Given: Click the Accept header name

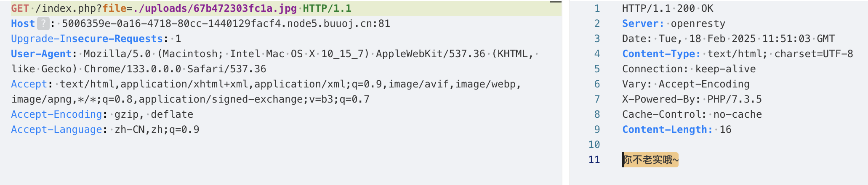Looking at the screenshot, I should (29, 84).
